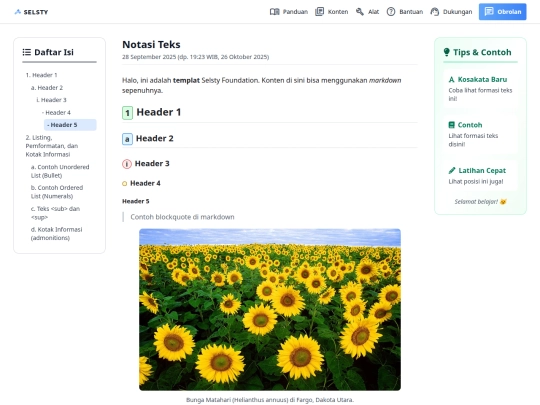The height and width of the screenshot is (405, 540).
Task: Go to the Listing, Pemformatan section entry
Action: [52, 146]
